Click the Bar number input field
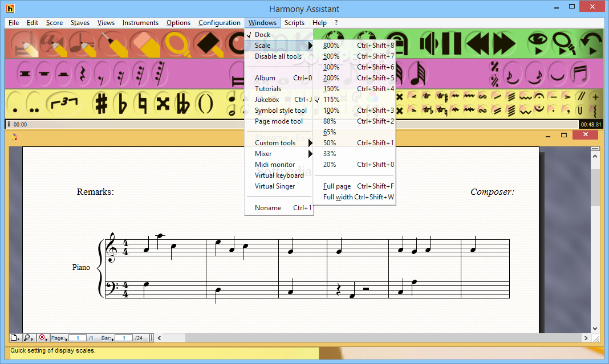The height and width of the screenshot is (364, 609). pyautogui.click(x=124, y=338)
